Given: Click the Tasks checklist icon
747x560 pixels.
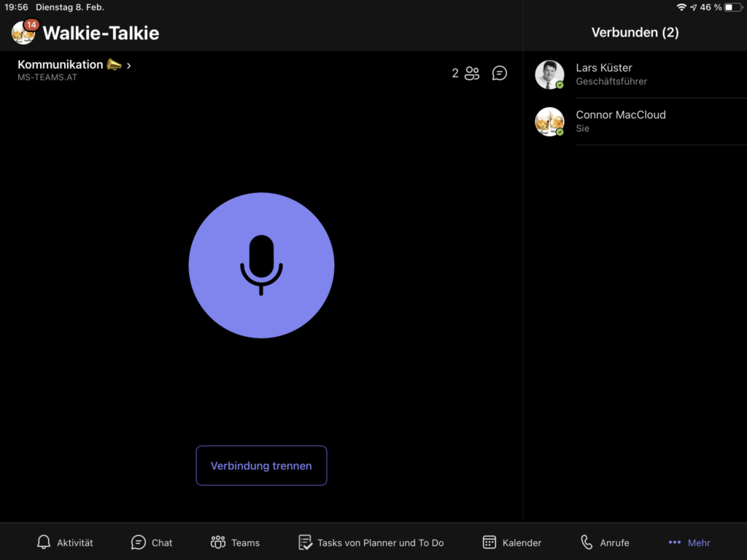Looking at the screenshot, I should 305,542.
